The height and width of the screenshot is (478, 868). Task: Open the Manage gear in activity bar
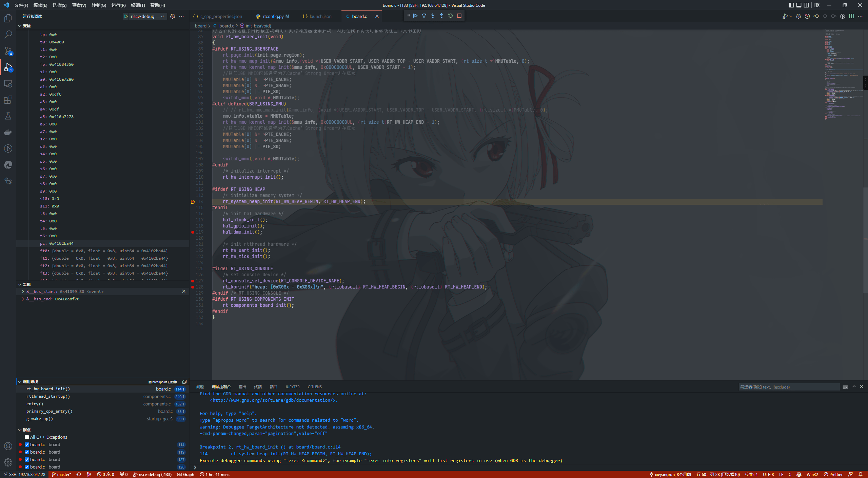8,462
